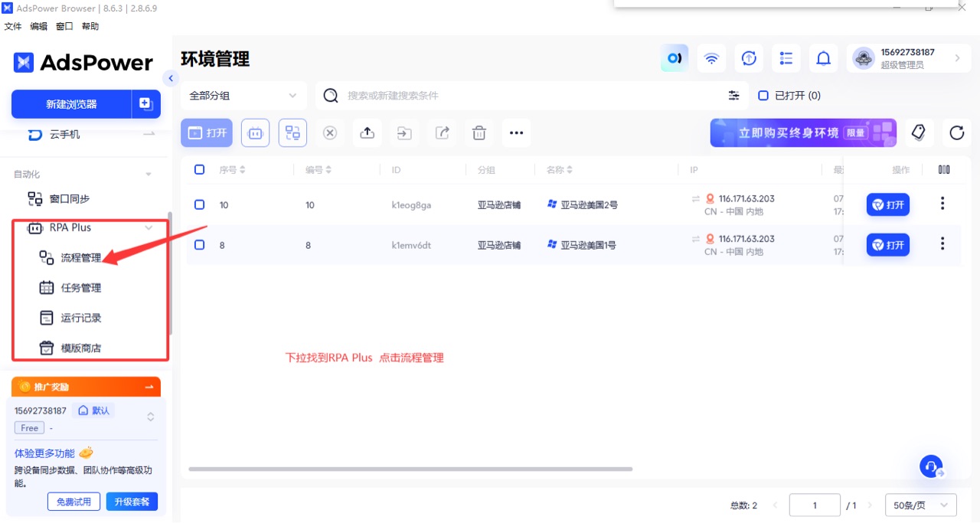980x523 pixels.
Task: Click the horizontal table scrollbar
Action: coord(410,469)
